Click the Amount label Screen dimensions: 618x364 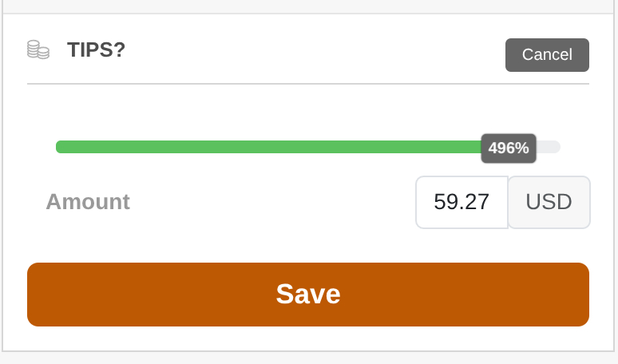88,202
